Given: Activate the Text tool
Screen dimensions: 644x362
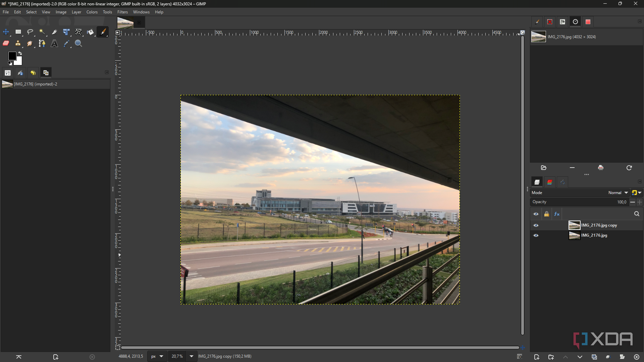Looking at the screenshot, I should (x=54, y=43).
